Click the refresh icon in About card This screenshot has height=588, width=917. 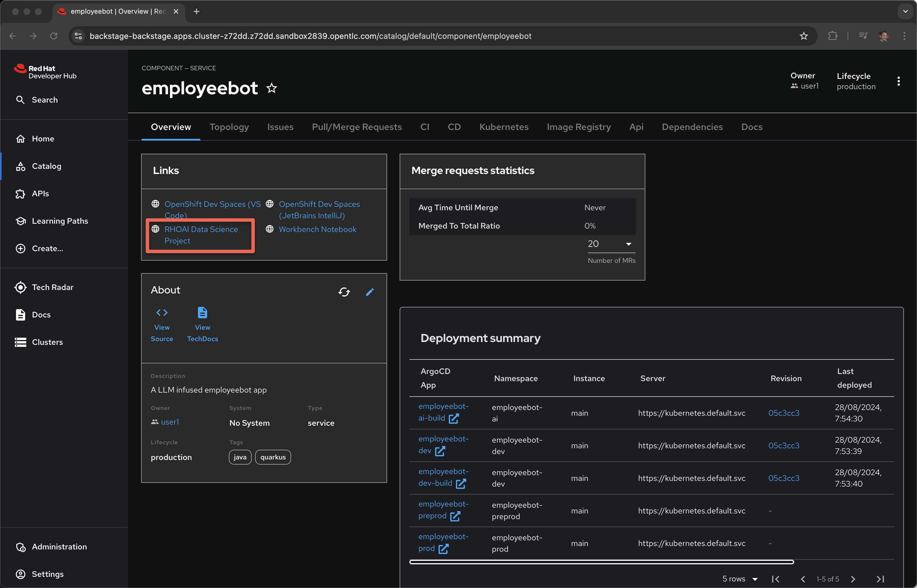[344, 292]
